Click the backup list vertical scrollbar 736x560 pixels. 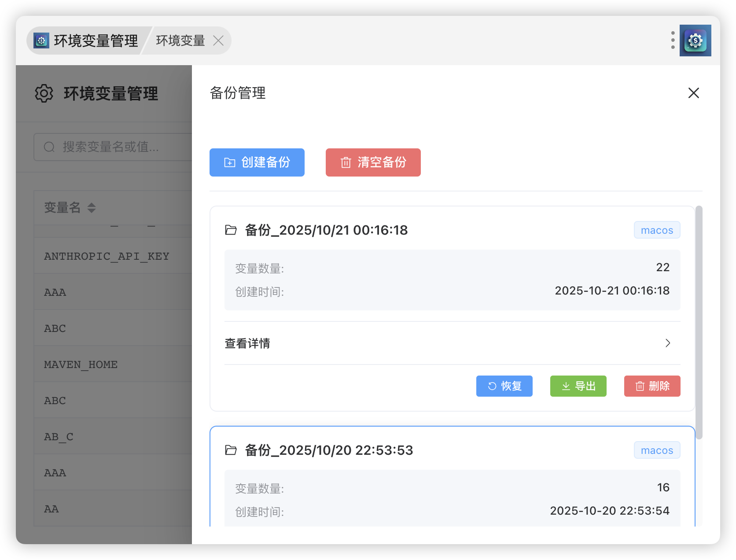[x=699, y=321]
